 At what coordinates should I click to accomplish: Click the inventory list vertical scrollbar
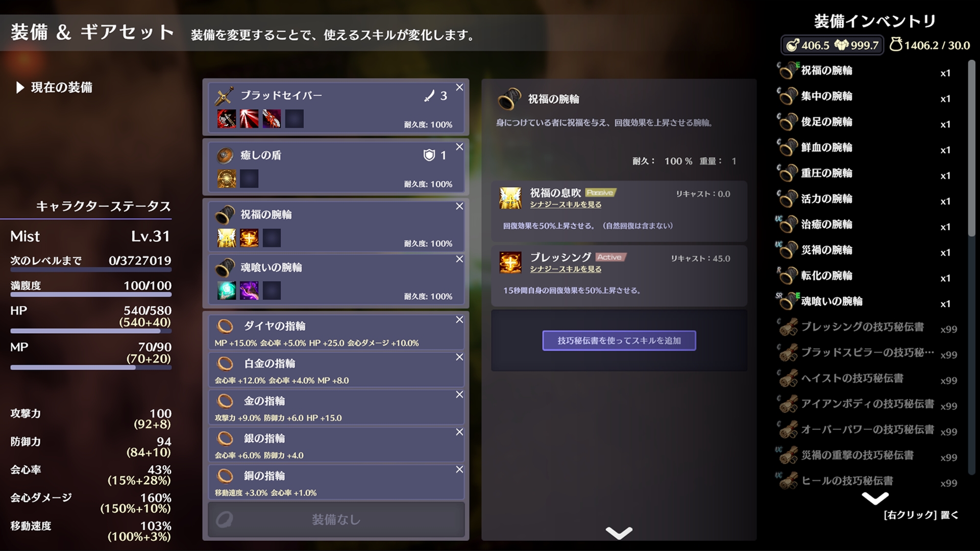[x=971, y=148]
